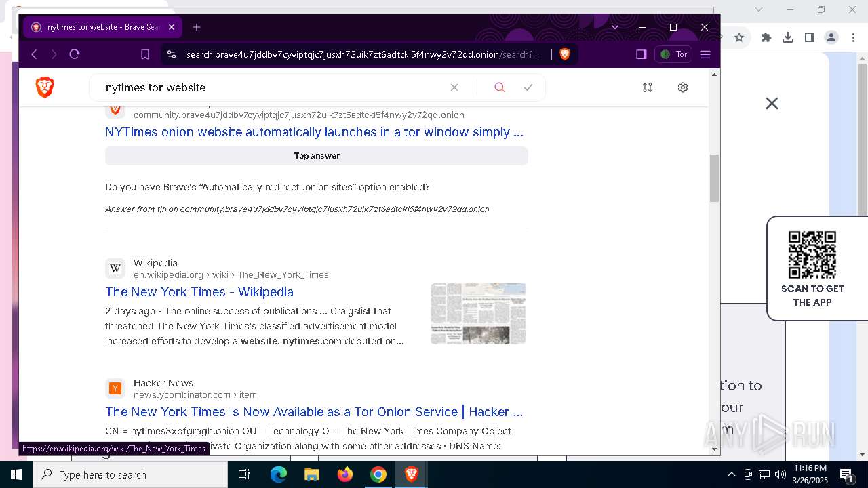Open Chrome extensions puzzle icon
This screenshot has width=868, height=488.
pos(766,37)
